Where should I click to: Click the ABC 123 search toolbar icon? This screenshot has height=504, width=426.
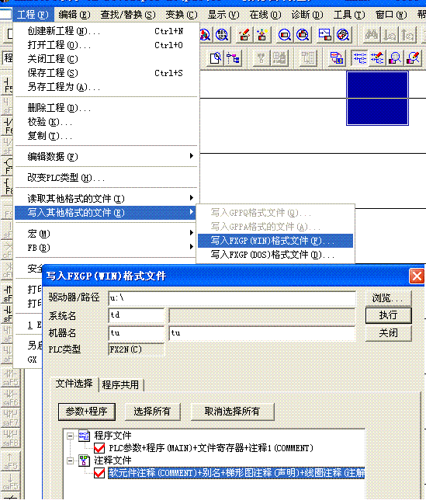coord(222,34)
